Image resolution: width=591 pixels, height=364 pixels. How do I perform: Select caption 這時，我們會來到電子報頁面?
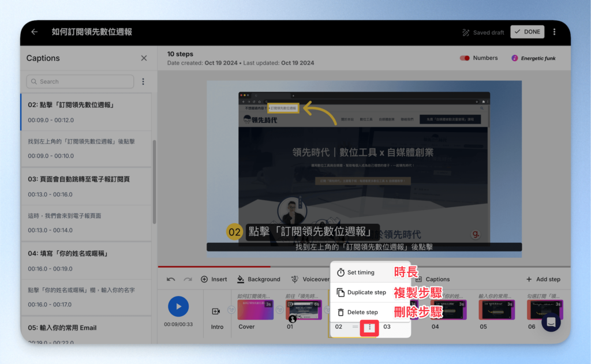[x=87, y=223]
